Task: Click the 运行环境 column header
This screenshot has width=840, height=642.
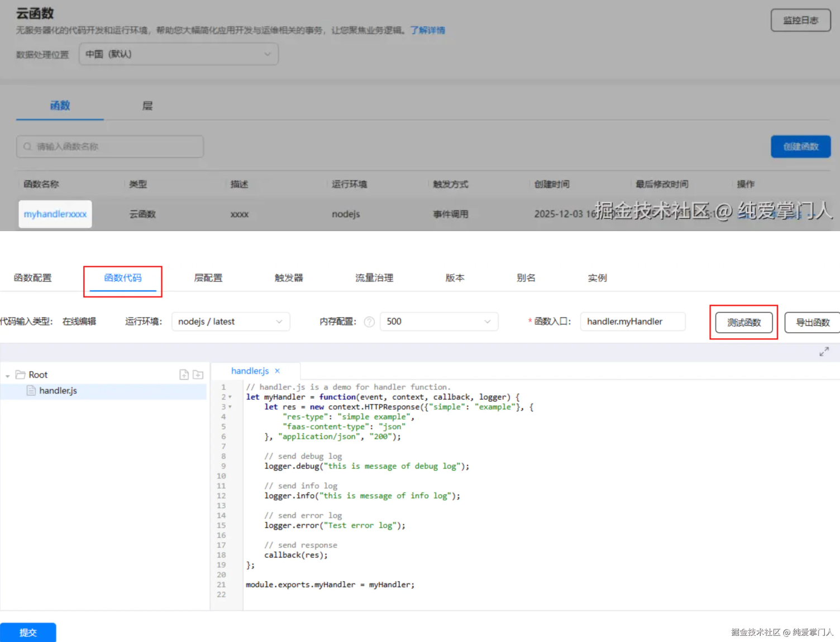Action: (x=349, y=184)
